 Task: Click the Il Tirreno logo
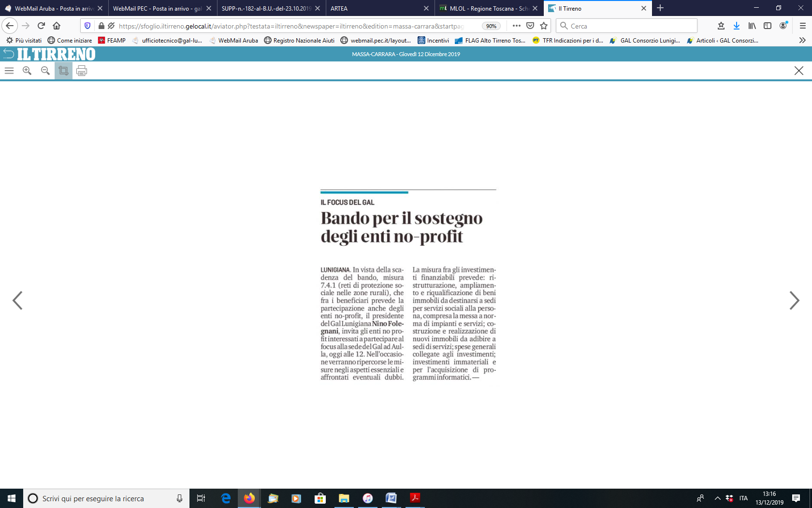click(x=56, y=54)
